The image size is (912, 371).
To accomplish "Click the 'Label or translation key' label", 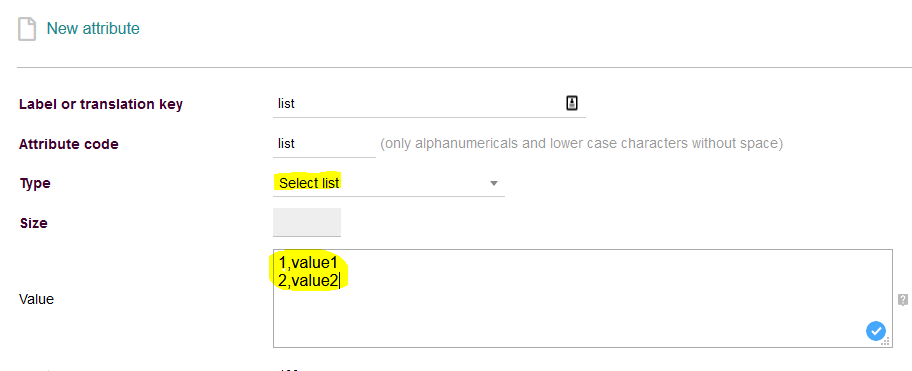I will [101, 105].
